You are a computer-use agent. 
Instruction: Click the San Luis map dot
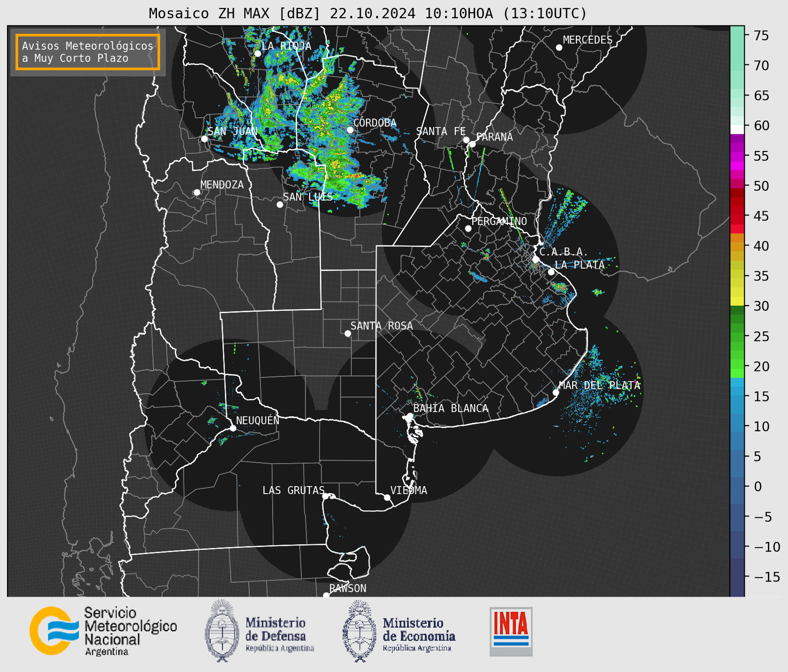[x=280, y=205]
